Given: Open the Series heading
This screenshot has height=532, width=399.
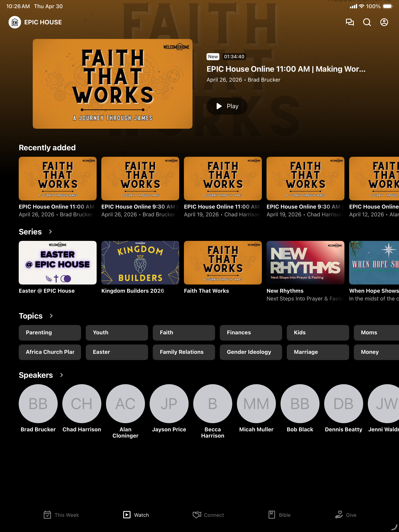Looking at the screenshot, I should 30,232.
